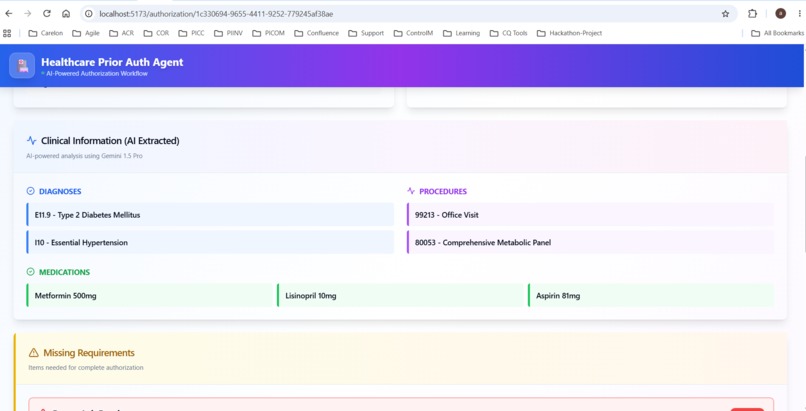Select the Metformin 500mg medication

click(x=150, y=295)
